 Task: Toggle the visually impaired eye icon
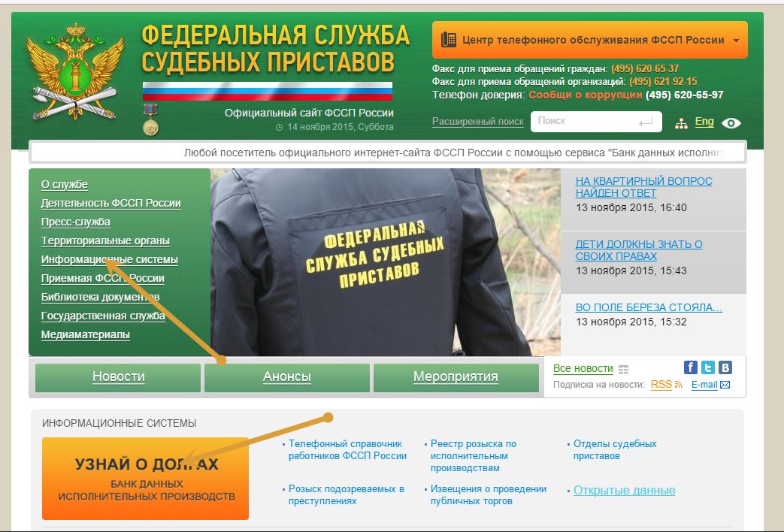(731, 123)
